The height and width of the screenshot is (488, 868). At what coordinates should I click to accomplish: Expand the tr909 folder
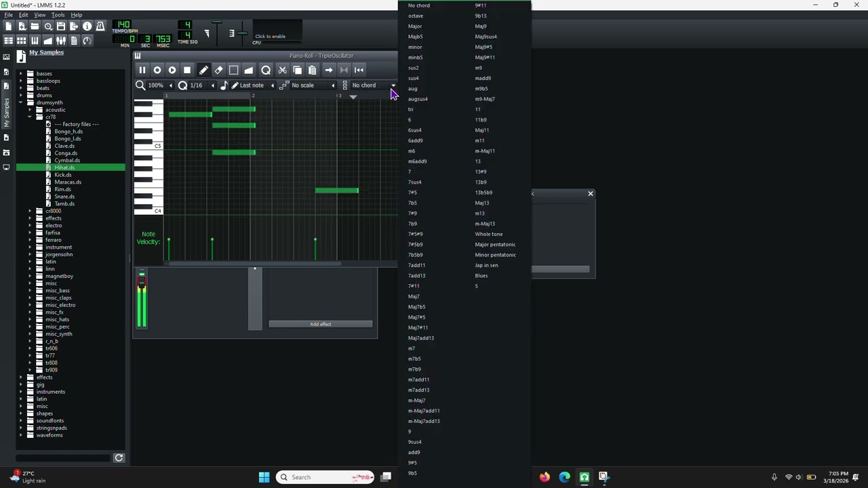[x=30, y=369]
